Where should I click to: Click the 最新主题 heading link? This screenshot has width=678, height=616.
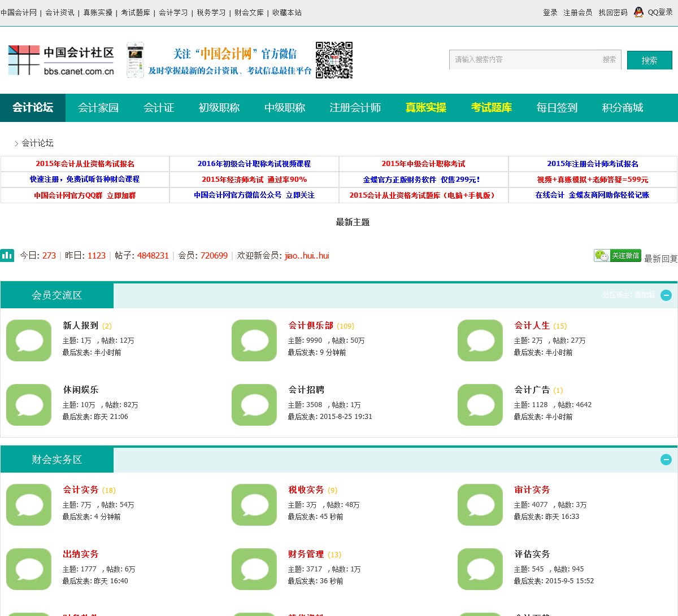353,222
